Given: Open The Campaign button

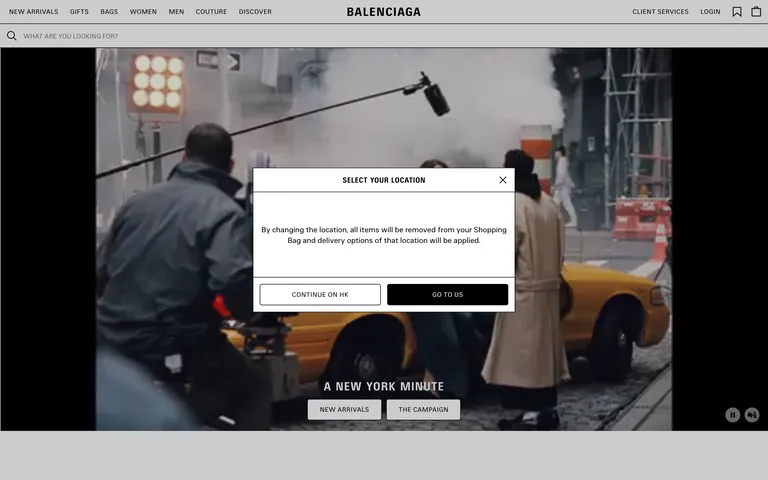Looking at the screenshot, I should pos(423,409).
